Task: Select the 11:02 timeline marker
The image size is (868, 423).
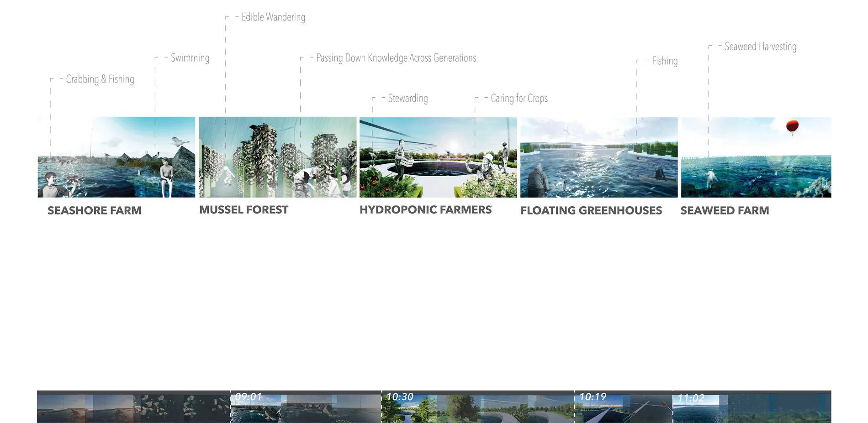Action: [x=691, y=398]
